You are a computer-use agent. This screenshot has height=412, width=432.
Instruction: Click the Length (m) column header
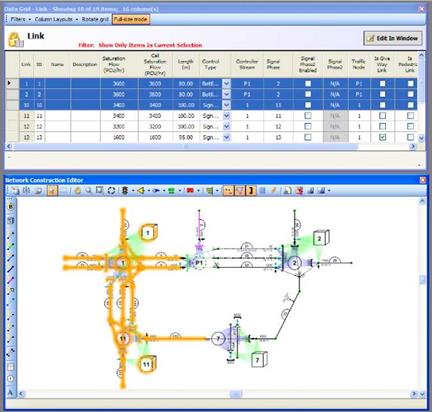pyautogui.click(x=185, y=64)
